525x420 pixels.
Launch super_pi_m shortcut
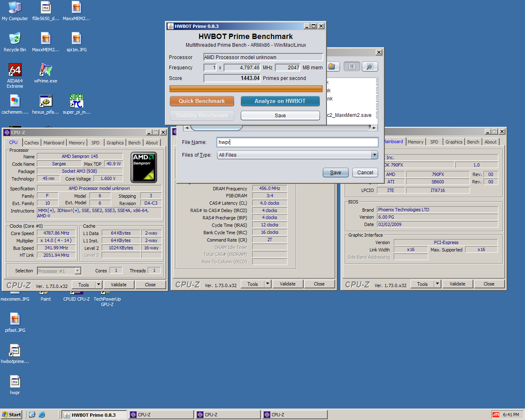coord(76,105)
